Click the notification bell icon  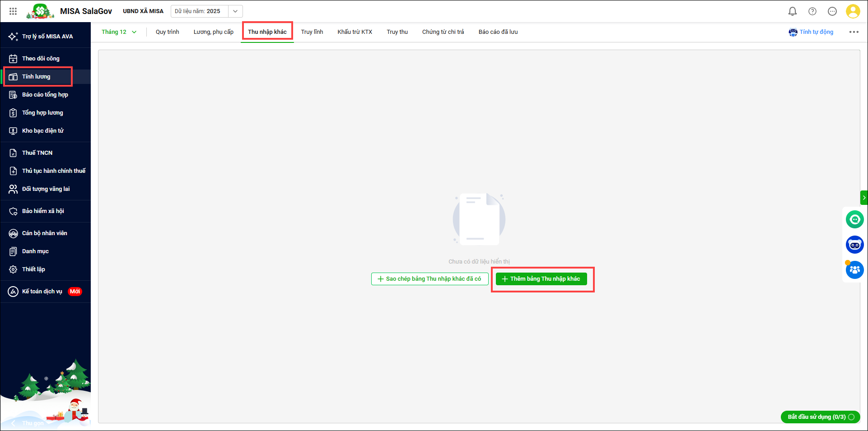coord(792,11)
